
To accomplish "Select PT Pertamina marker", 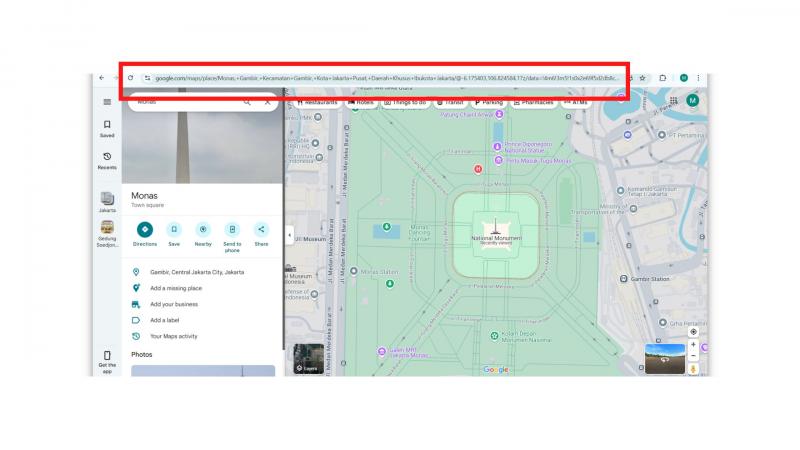I will (x=662, y=135).
